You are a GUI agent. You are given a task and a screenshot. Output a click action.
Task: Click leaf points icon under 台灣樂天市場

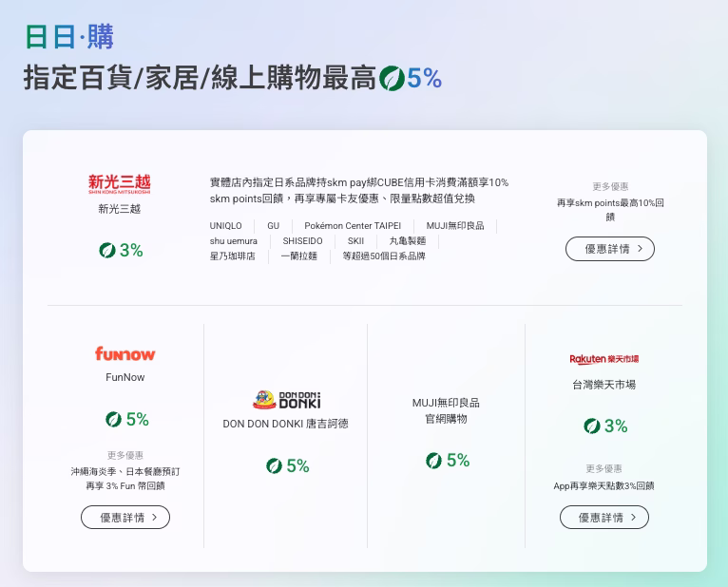591,426
